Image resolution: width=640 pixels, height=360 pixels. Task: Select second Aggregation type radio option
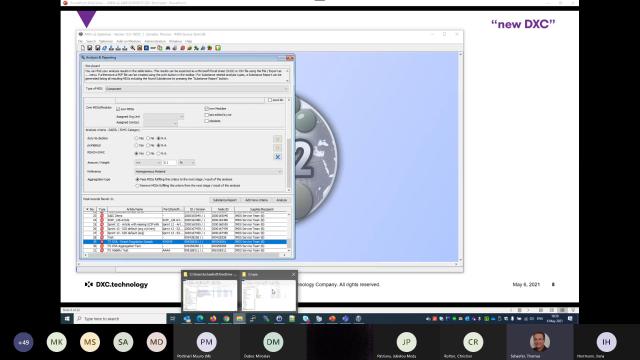(137, 186)
